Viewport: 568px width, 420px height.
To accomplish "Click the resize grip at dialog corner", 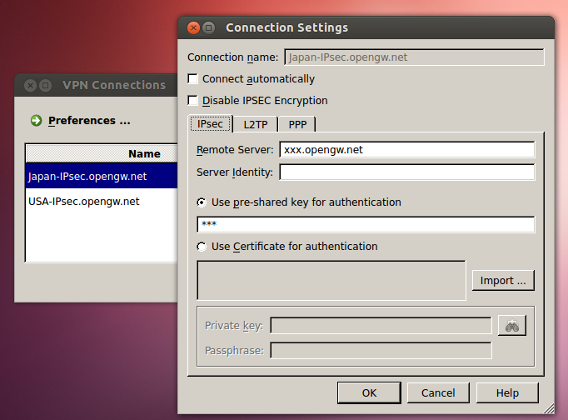I will click(x=549, y=408).
